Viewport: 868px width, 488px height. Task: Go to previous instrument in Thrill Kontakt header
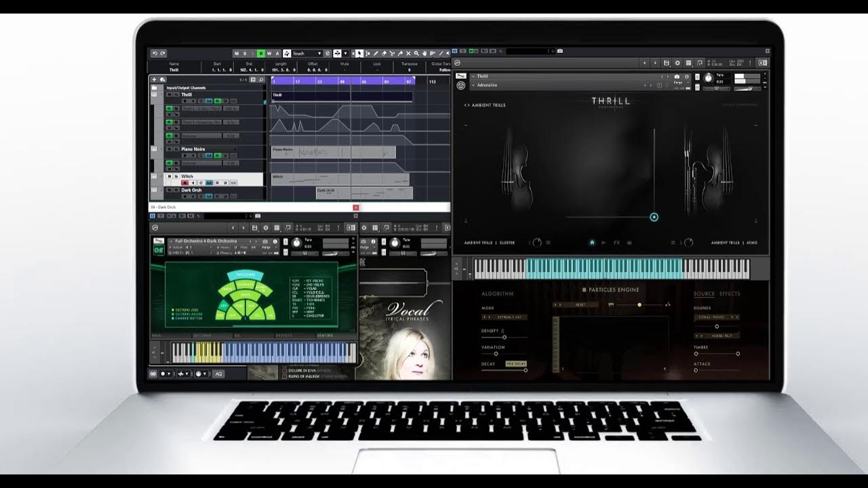click(644, 63)
